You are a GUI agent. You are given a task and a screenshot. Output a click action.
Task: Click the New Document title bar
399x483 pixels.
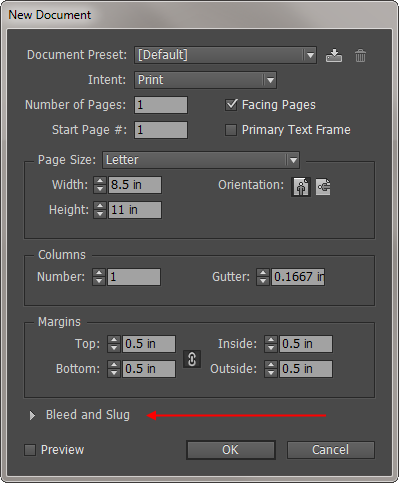pos(199,15)
